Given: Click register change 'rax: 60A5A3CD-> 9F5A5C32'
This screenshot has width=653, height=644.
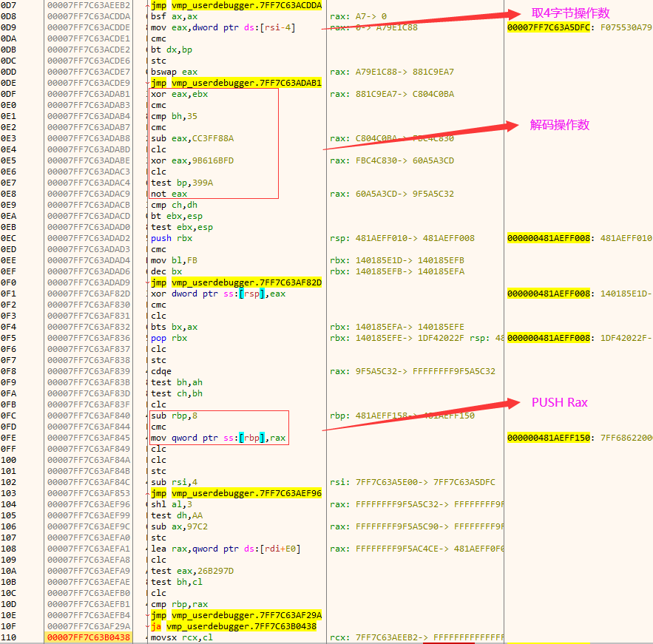Looking at the screenshot, I should click(392, 194).
